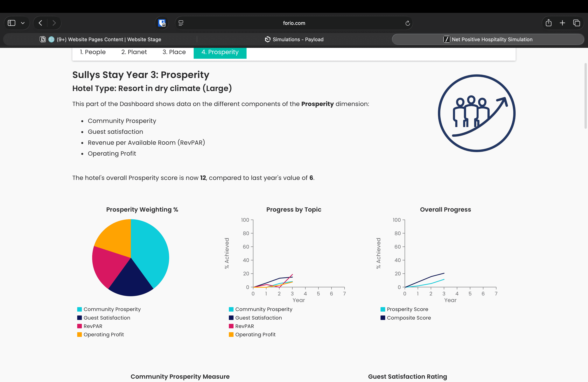Open a new tab with plus icon
588x382 pixels.
(x=563, y=23)
